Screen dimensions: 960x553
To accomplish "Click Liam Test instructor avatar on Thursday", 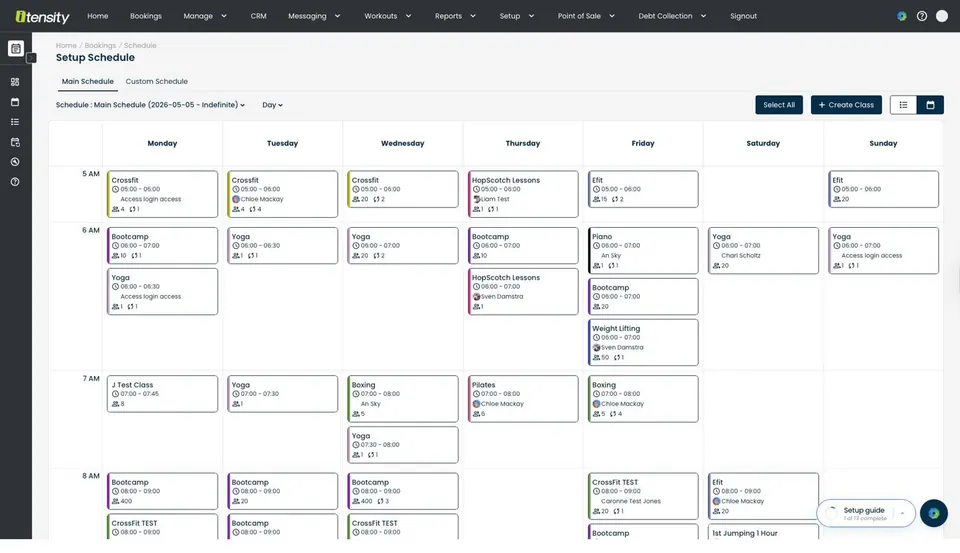I will [x=477, y=199].
